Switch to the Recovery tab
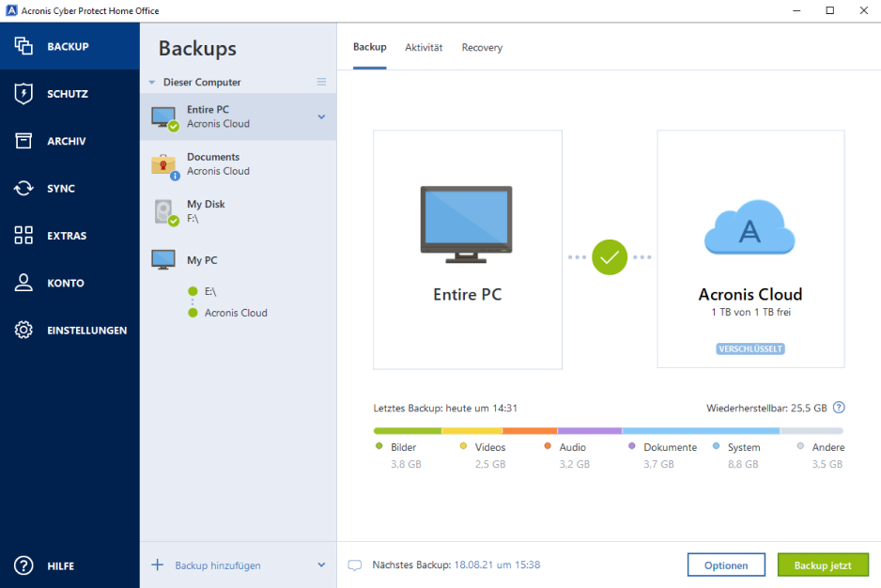Image resolution: width=881 pixels, height=588 pixels. (482, 48)
